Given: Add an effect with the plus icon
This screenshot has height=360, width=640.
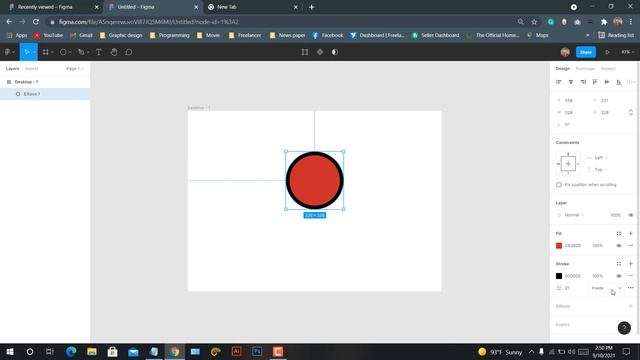Looking at the screenshot, I should (631, 306).
